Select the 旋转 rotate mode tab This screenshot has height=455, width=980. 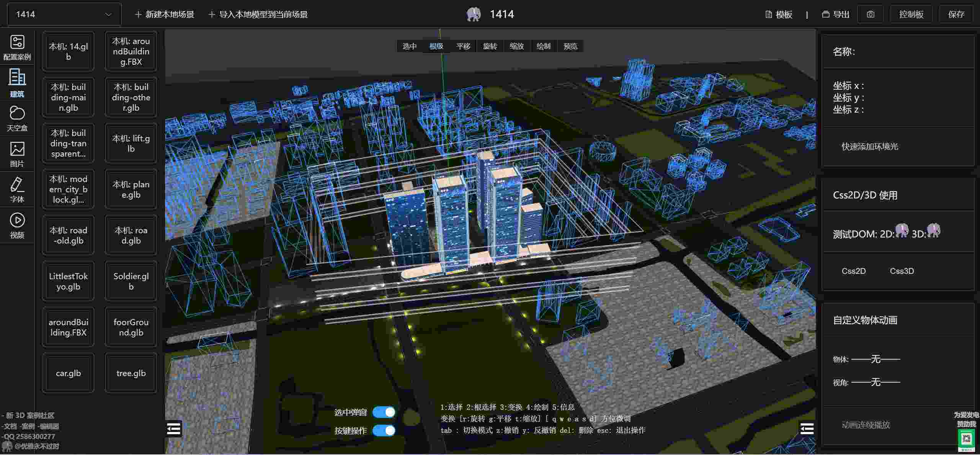(x=490, y=46)
